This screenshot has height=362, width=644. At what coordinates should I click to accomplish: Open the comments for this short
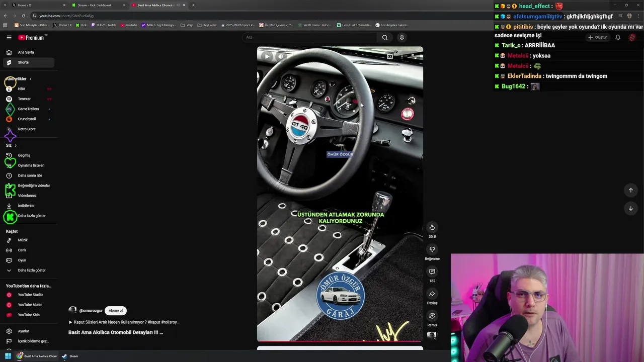(432, 271)
